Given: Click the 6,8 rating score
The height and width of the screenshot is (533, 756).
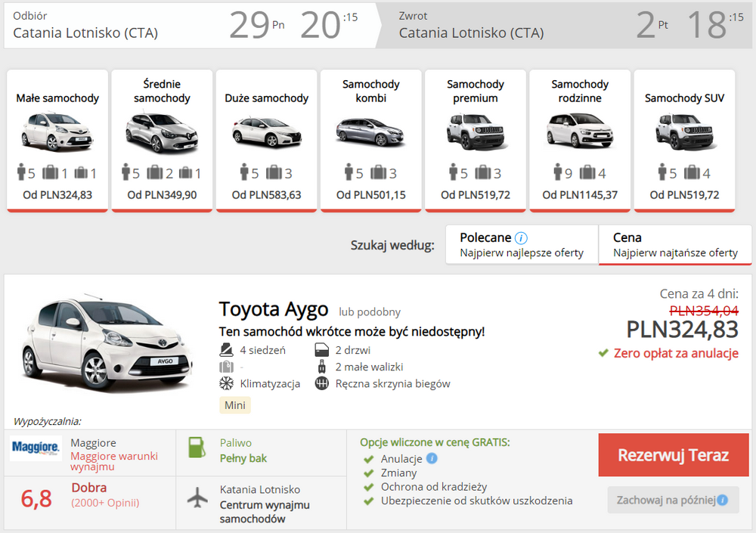Looking at the screenshot, I should [36, 499].
